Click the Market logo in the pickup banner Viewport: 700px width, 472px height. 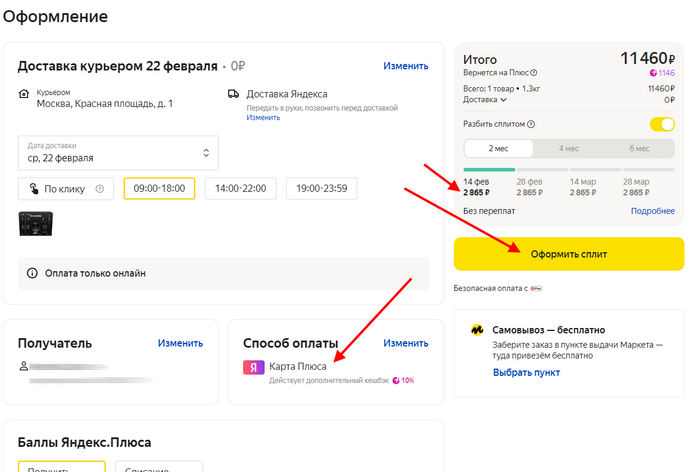click(478, 329)
